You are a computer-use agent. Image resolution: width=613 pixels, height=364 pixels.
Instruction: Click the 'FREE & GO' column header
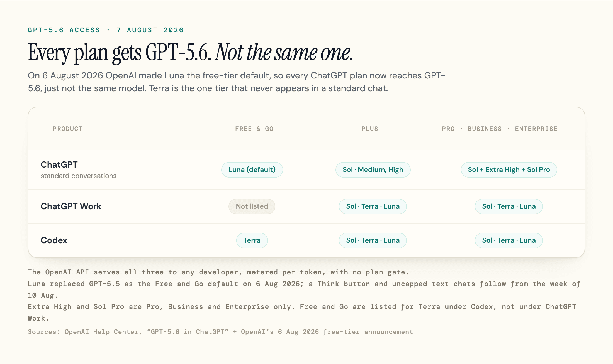254,129
